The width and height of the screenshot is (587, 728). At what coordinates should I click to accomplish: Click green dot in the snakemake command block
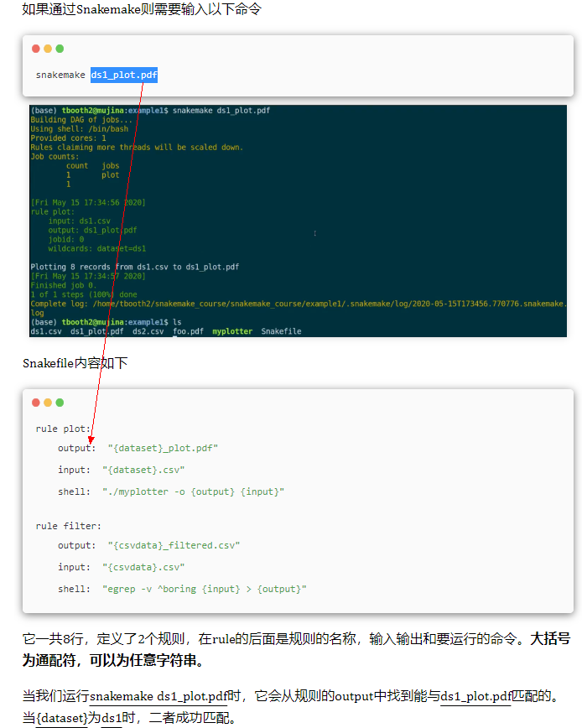pos(60,49)
